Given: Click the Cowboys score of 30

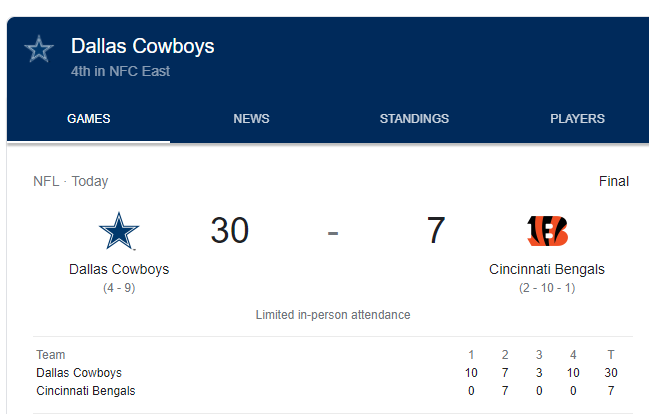Looking at the screenshot, I should [230, 230].
